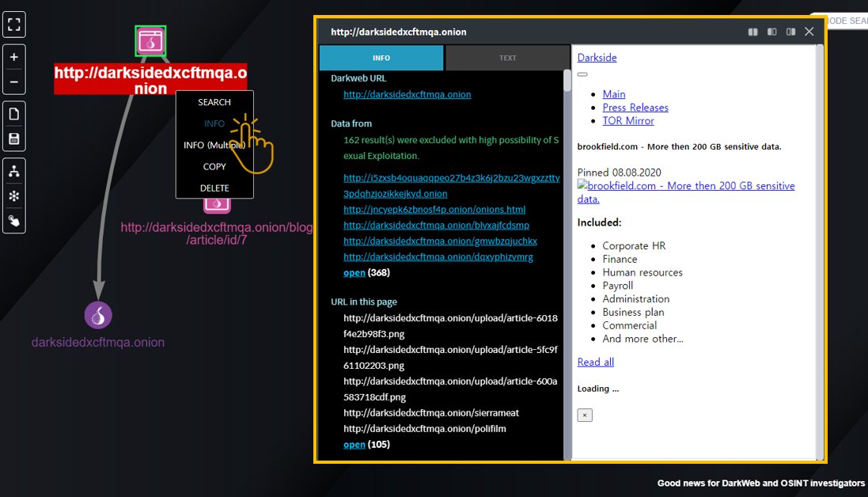Choose INFO (Multiple) in the context menu
Screen dimensions: 868x497
pos(214,145)
